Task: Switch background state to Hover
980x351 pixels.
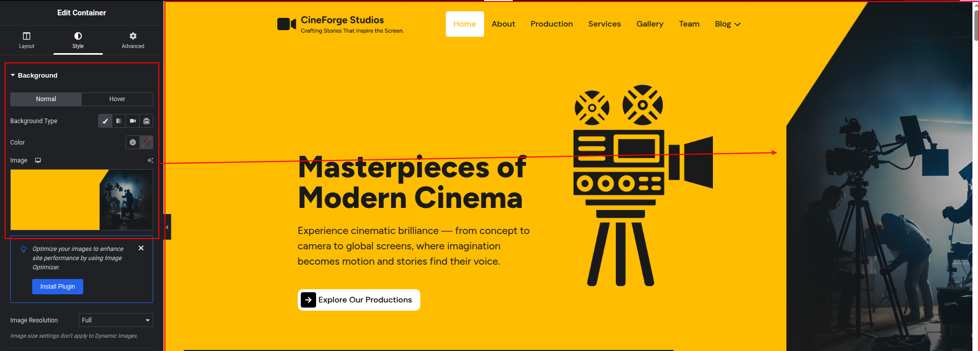Action: coord(117,99)
